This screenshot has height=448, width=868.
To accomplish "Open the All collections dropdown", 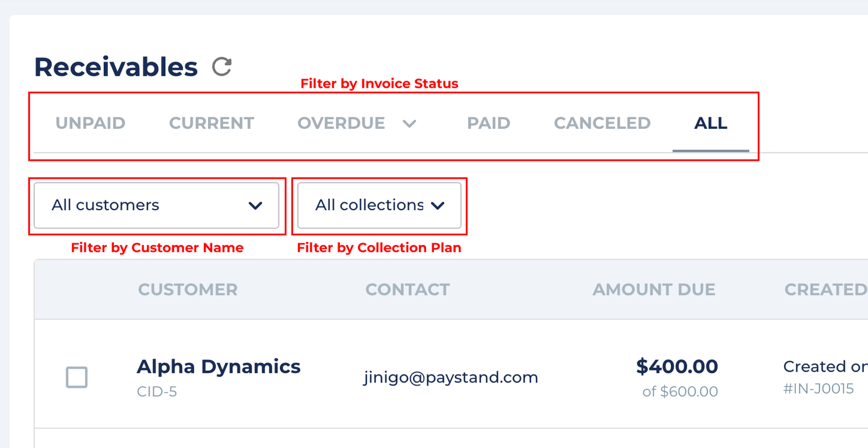I will [x=380, y=205].
